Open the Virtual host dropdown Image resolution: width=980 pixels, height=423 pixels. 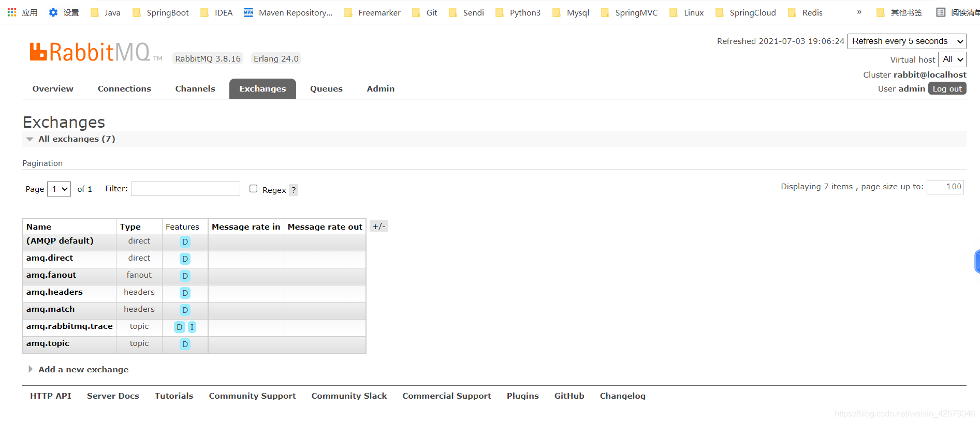point(952,59)
